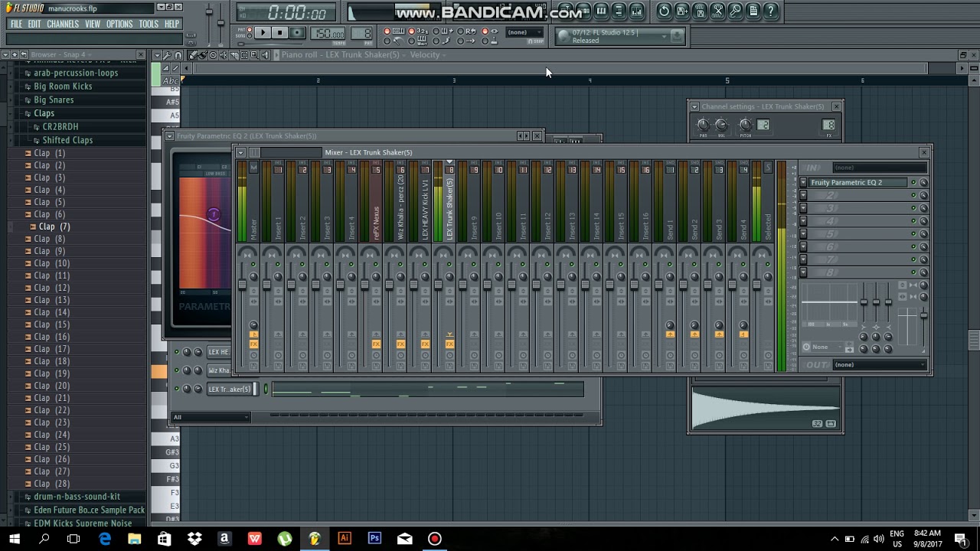The width and height of the screenshot is (980, 551).
Task: Open the mixer OUT (none) output selector
Action: 879,365
